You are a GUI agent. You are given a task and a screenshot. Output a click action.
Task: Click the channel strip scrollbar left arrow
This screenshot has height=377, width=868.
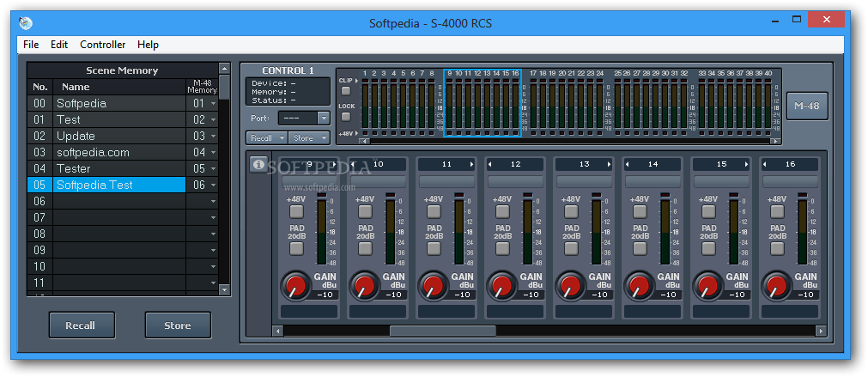pyautogui.click(x=277, y=331)
